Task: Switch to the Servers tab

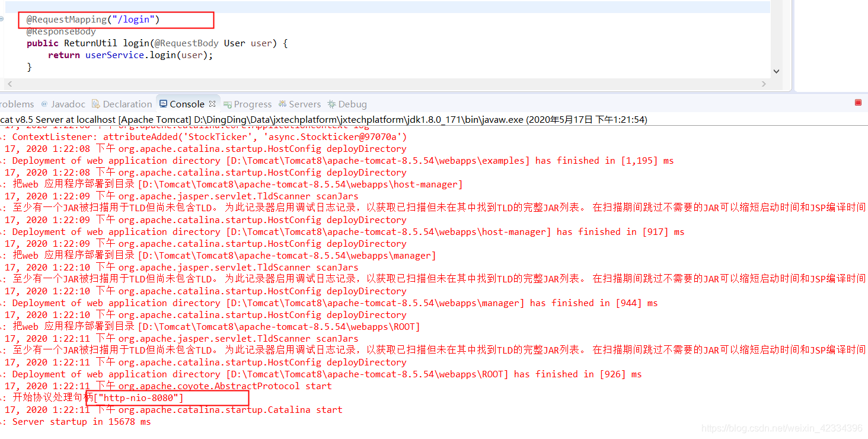Action: point(305,104)
